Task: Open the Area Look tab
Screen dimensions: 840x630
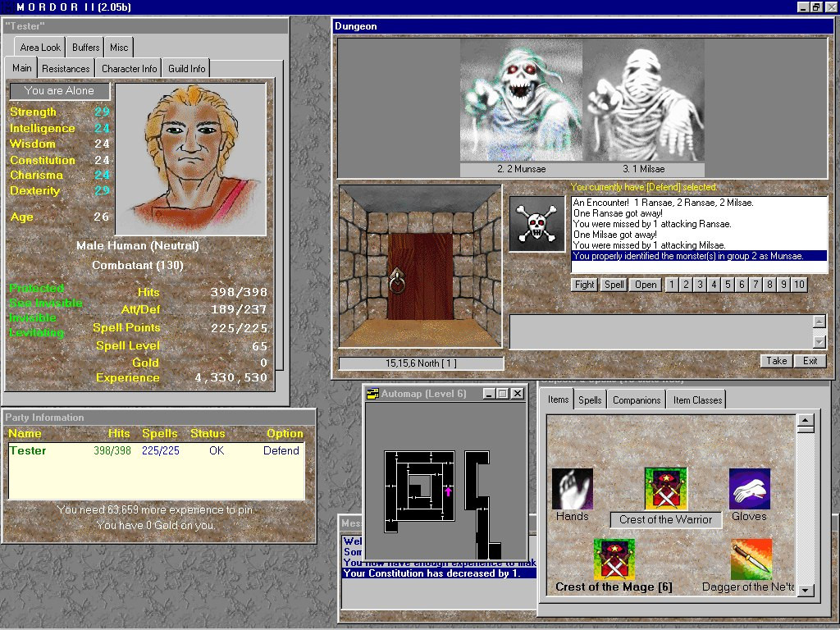Action: coord(40,47)
